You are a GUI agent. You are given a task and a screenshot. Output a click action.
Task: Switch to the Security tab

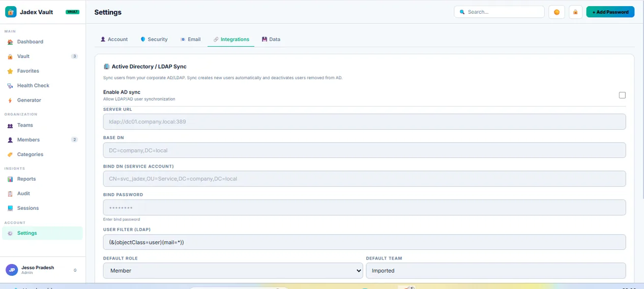[x=154, y=39]
